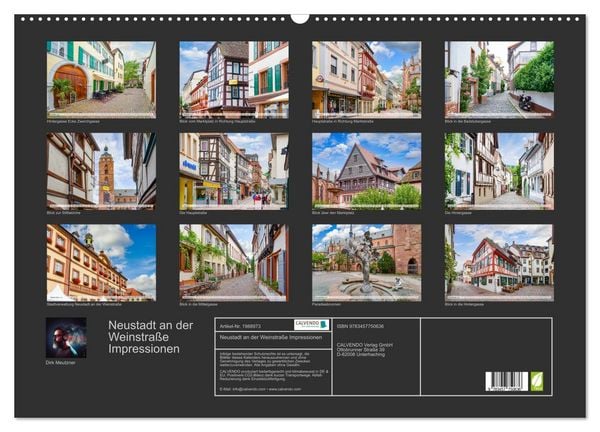Open the Marktplatz view toward Hauptstraße photo
This screenshot has height=432, width=600.
[234, 79]
